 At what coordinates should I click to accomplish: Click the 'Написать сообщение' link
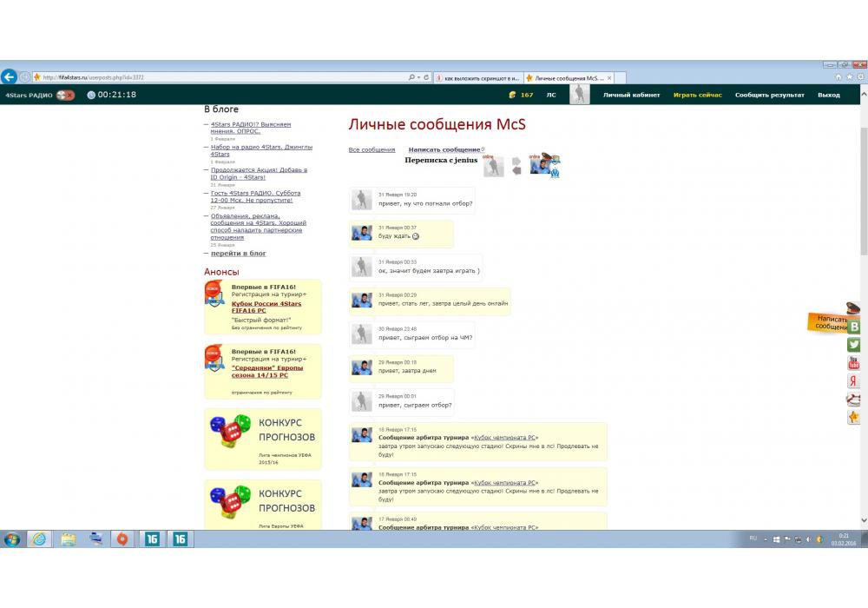(444, 150)
